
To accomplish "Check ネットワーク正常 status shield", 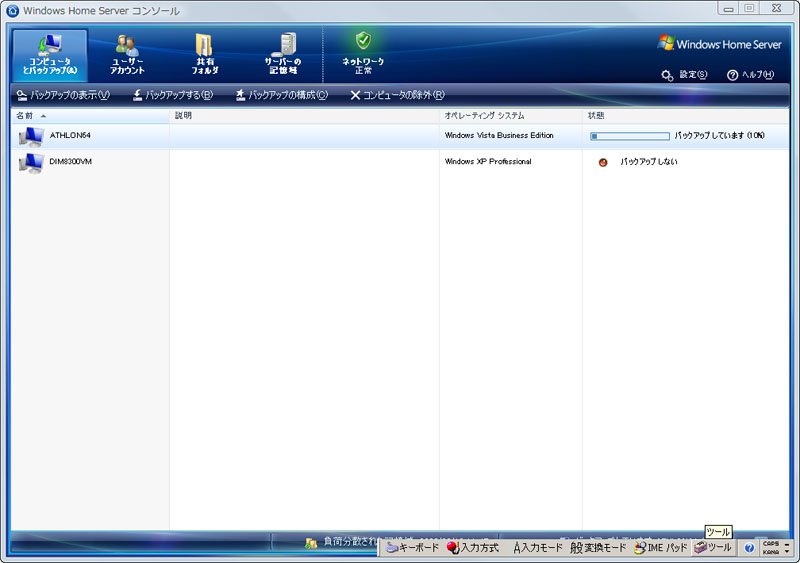I will 363,40.
